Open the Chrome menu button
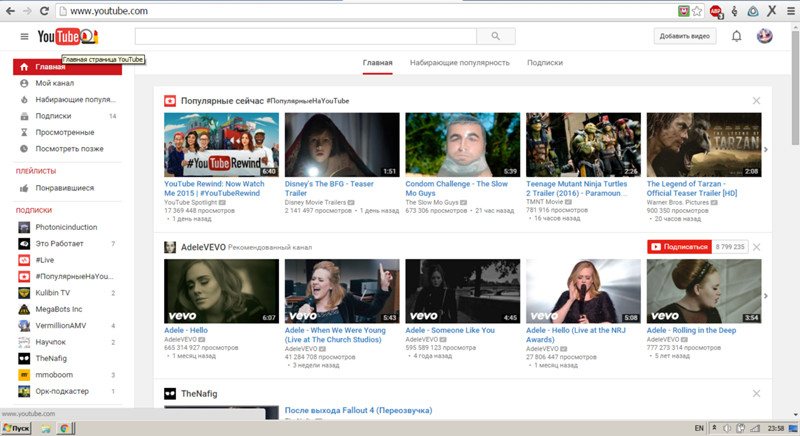 790,11
